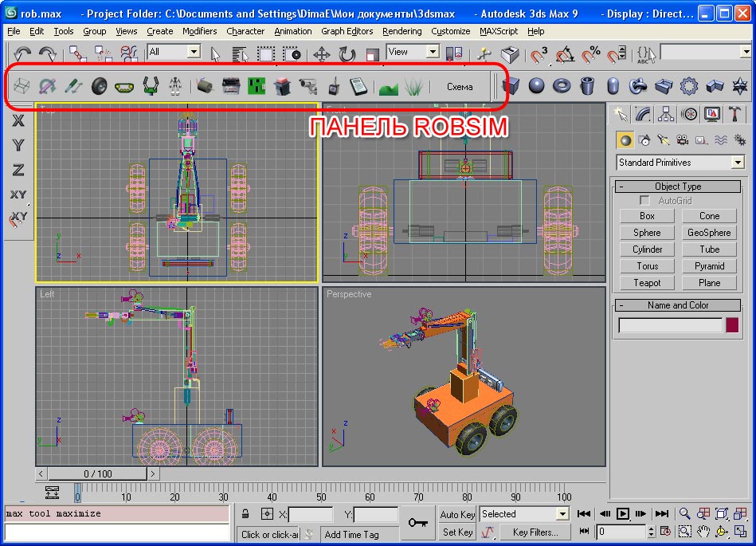The width and height of the screenshot is (756, 546).
Task: Toggle the Angle Snap tool
Action: coord(565,54)
